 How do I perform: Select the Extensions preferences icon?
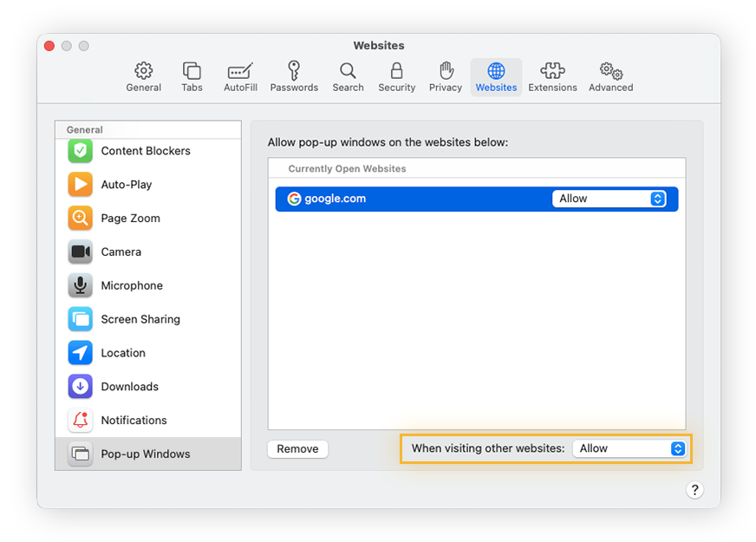click(552, 76)
